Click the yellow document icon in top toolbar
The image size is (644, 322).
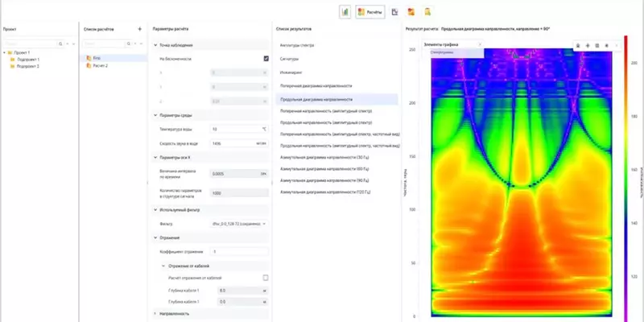[427, 12]
